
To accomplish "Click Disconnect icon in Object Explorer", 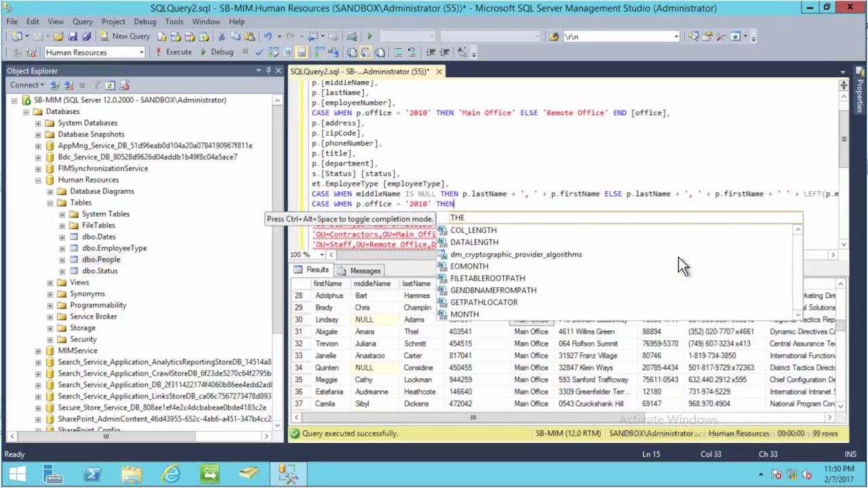I will [68, 85].
